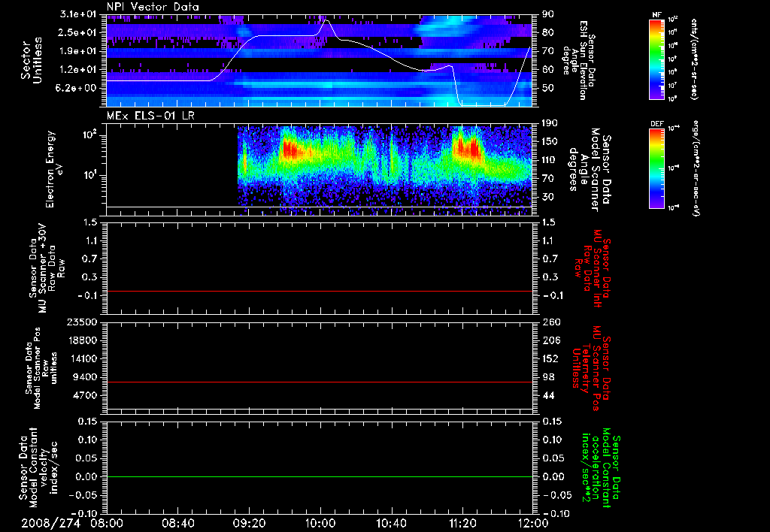Screen dimensions: 770x532
Task: Click the green zero-velocity line in bottom panel
Action: (x=320, y=476)
